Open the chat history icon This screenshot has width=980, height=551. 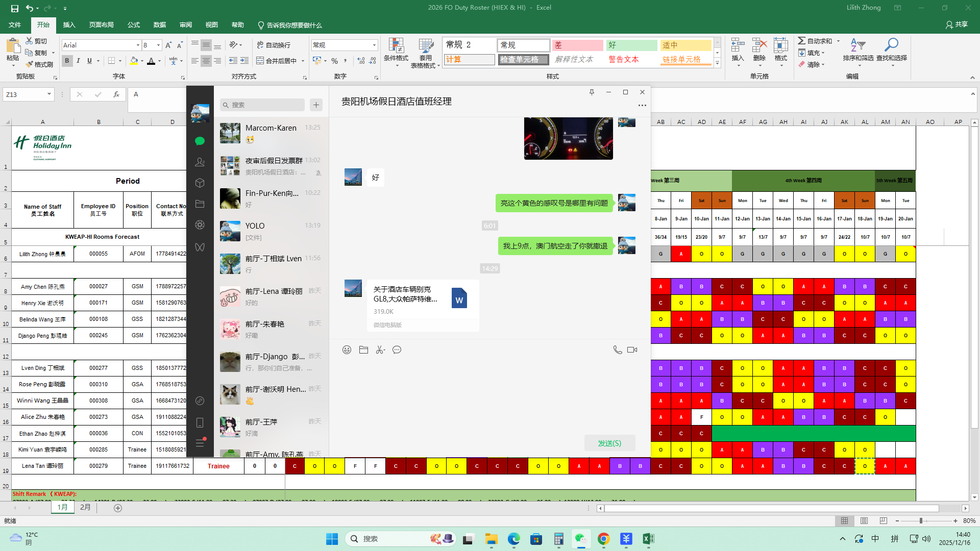pos(397,350)
